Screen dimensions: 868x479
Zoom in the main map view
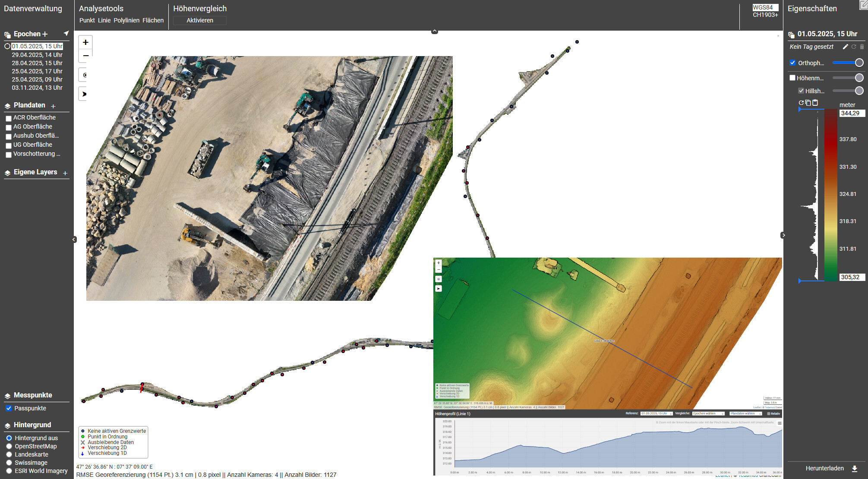[x=85, y=42]
